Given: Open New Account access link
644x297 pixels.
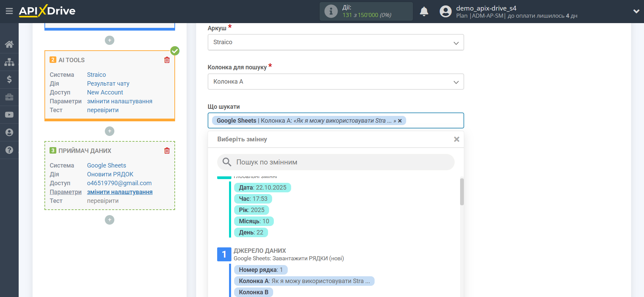Looking at the screenshot, I should (105, 92).
